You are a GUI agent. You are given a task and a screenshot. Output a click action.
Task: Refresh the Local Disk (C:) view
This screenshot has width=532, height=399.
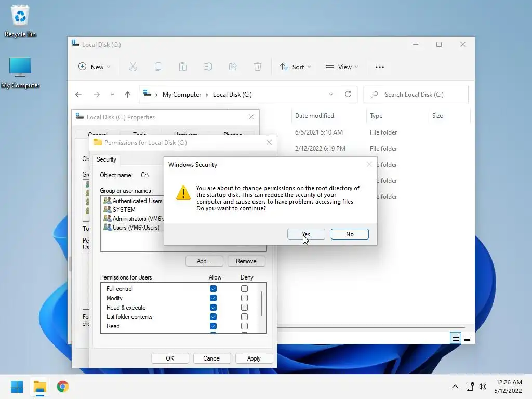348,95
